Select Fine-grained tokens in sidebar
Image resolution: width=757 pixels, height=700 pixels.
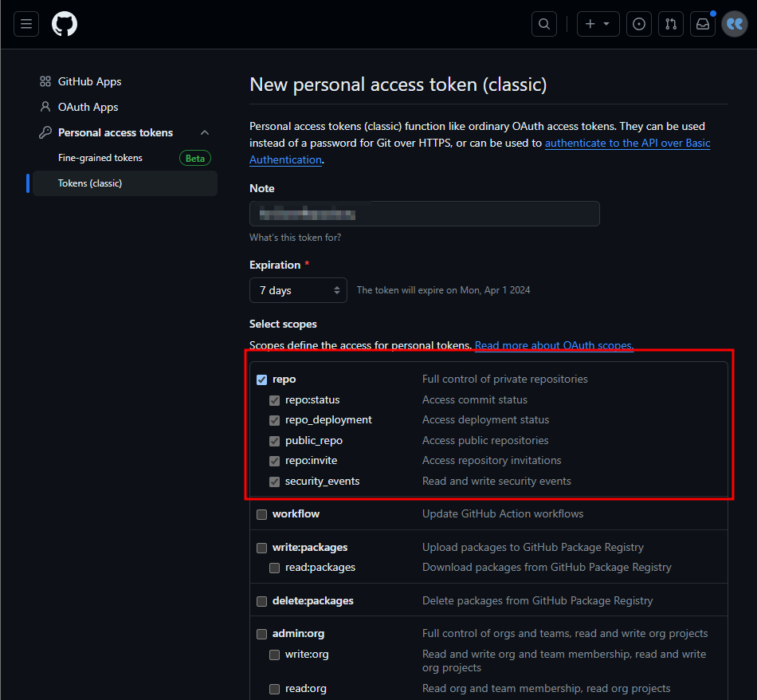click(100, 158)
